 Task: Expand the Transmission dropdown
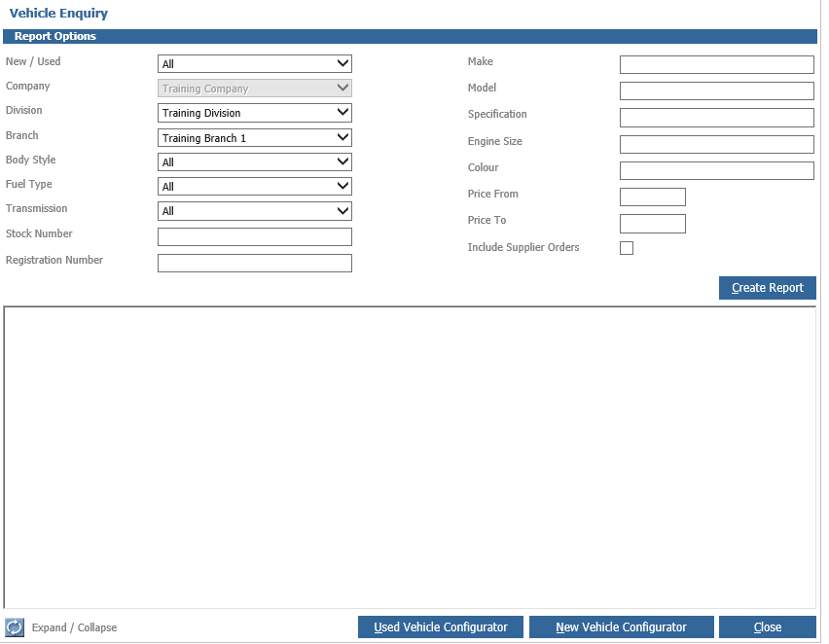255,211
